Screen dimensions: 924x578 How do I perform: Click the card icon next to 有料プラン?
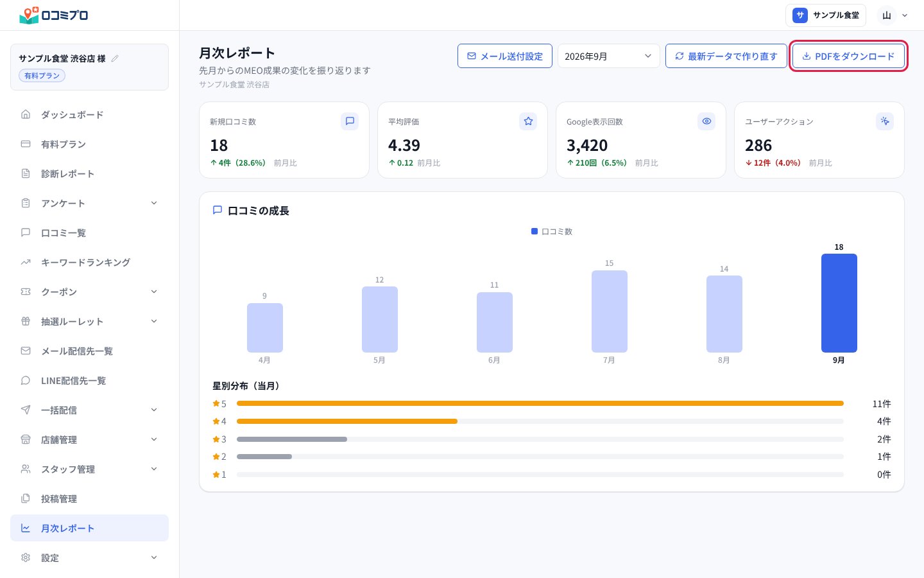26,144
